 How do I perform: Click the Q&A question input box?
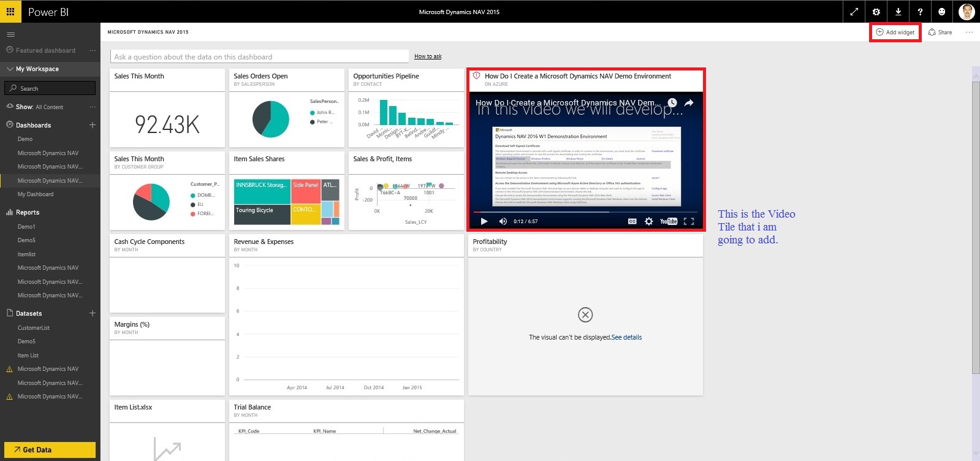(259, 57)
